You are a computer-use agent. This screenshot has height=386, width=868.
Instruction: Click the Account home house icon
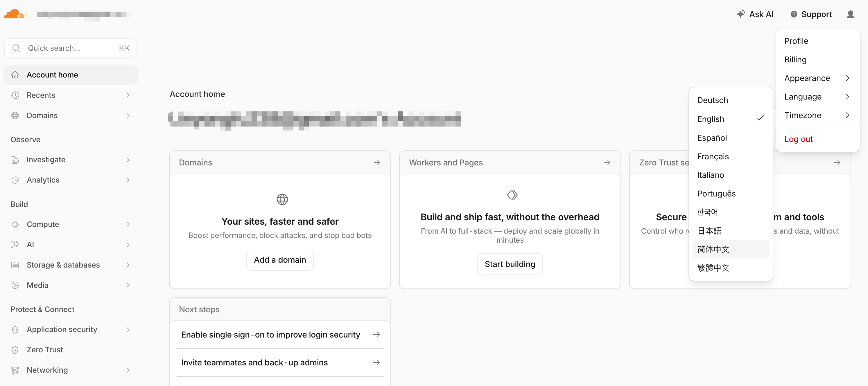(x=15, y=75)
